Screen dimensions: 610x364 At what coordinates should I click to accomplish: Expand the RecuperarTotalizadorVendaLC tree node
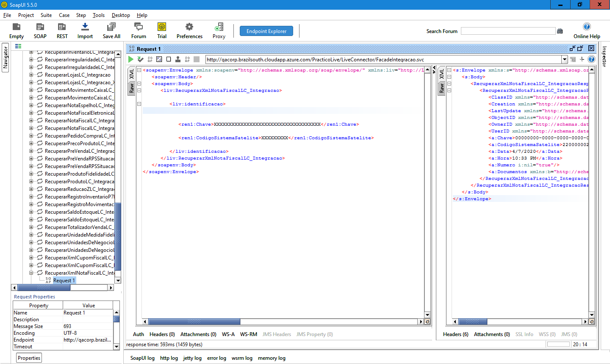coord(31,227)
